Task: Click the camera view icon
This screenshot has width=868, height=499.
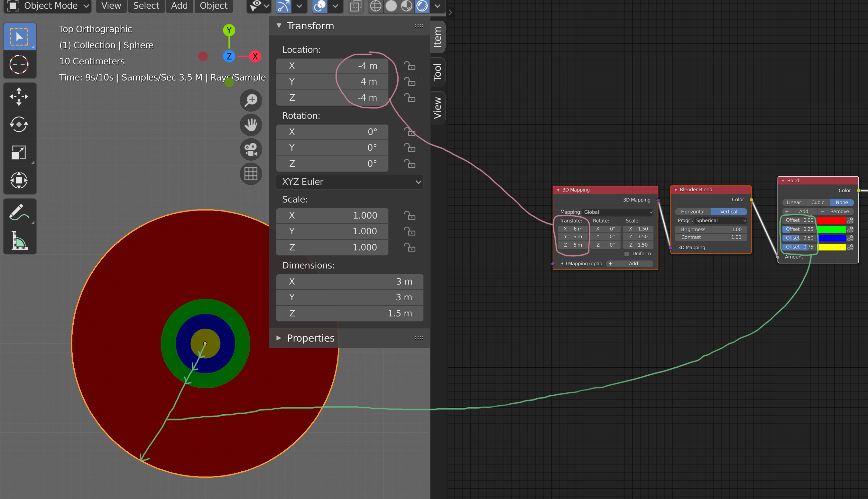Action: click(x=251, y=149)
